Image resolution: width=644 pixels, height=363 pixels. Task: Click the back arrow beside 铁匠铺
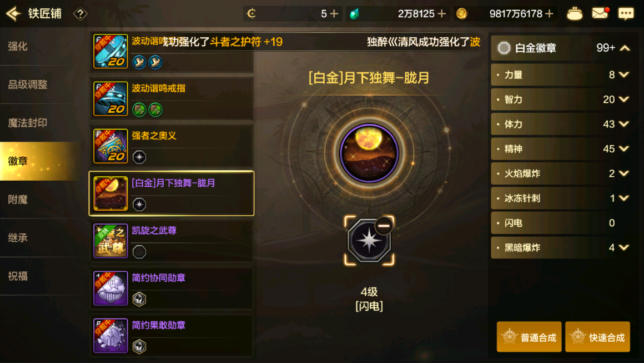point(13,13)
